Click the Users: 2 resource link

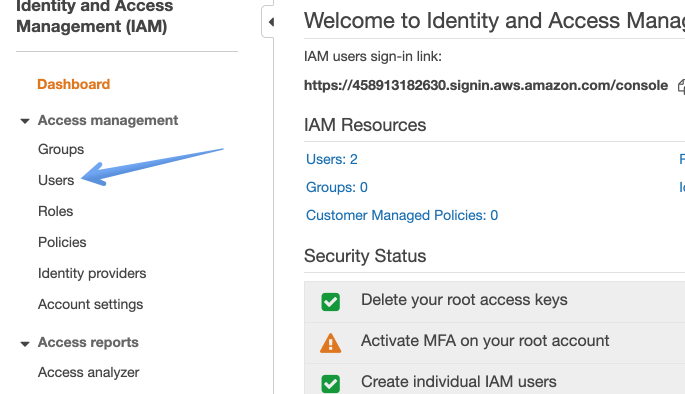coord(332,159)
